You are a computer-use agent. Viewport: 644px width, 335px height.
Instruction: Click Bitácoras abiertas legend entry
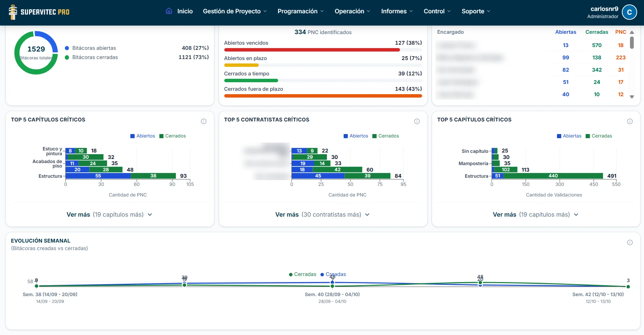90,48
